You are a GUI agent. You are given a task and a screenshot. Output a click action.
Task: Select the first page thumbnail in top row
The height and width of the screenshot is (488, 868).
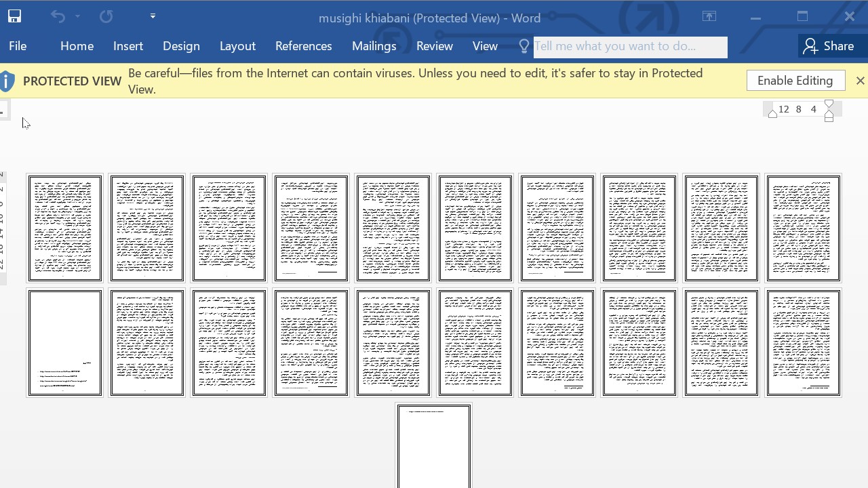coord(64,228)
